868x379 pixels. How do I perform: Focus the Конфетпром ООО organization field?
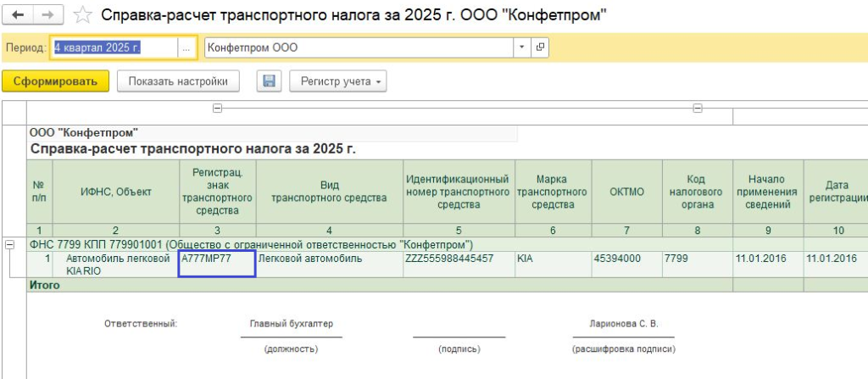(359, 47)
